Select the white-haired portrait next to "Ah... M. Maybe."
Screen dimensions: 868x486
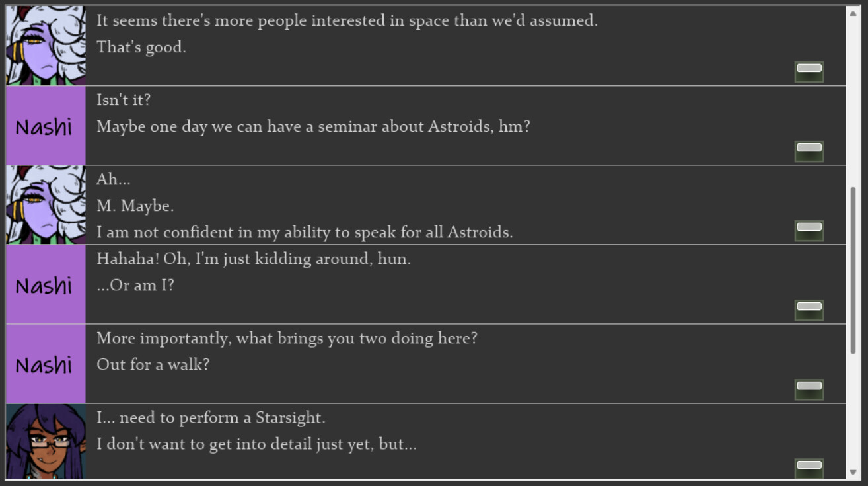point(46,205)
